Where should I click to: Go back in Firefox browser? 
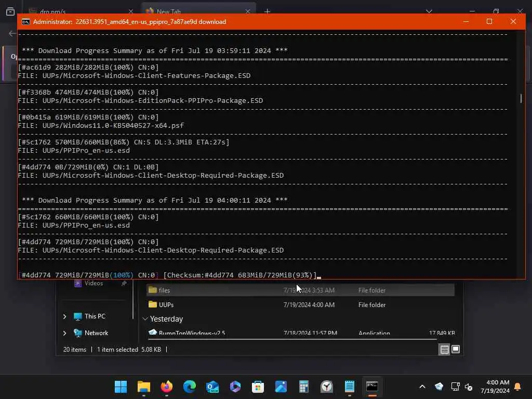(12, 33)
